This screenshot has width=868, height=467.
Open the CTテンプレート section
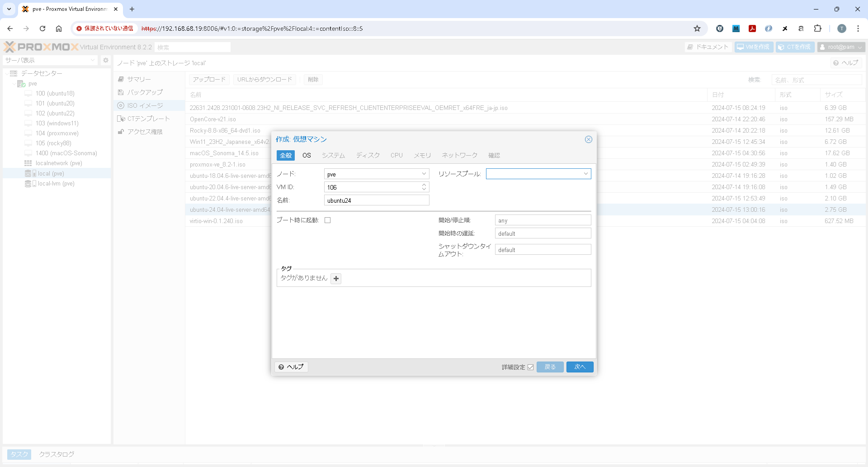[148, 119]
